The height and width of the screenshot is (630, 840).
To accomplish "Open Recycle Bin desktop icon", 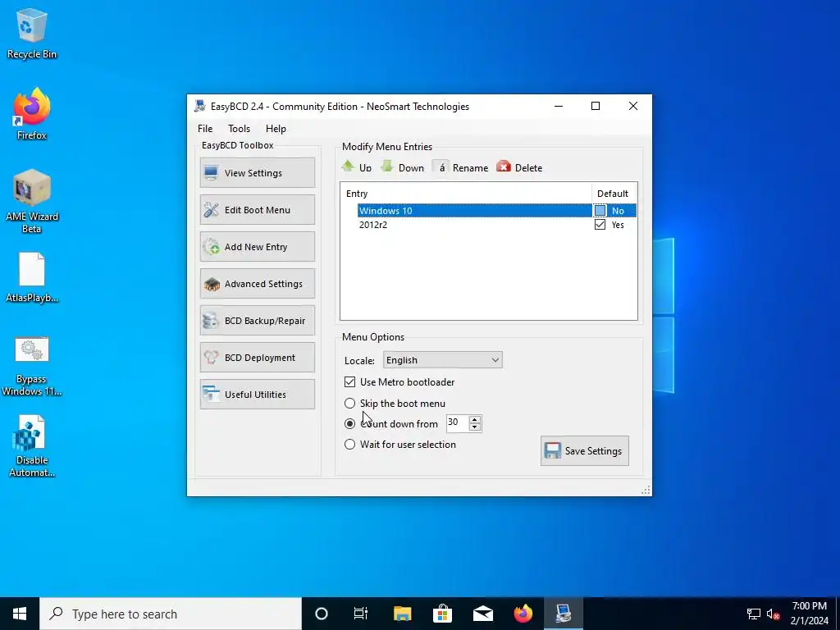I will click(32, 33).
